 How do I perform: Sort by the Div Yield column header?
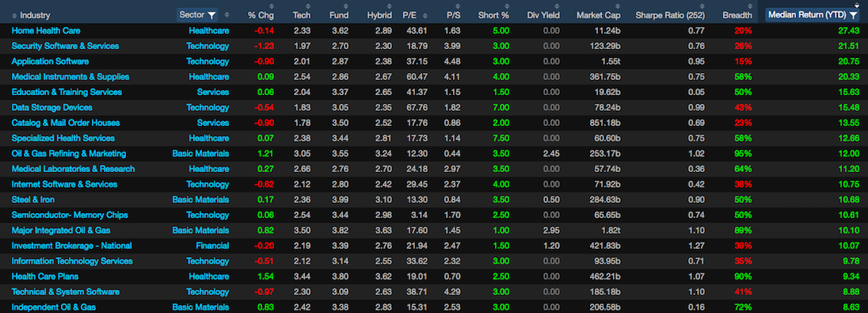click(x=543, y=16)
